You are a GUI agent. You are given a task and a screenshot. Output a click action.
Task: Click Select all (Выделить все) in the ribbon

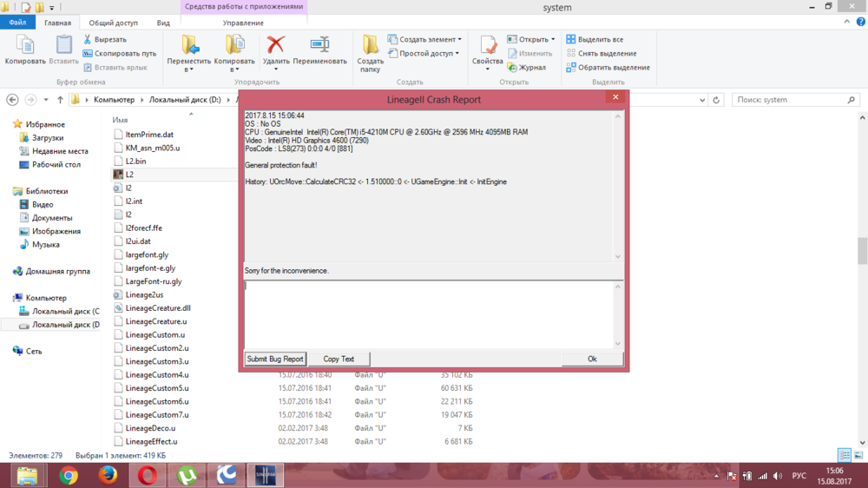pyautogui.click(x=599, y=39)
